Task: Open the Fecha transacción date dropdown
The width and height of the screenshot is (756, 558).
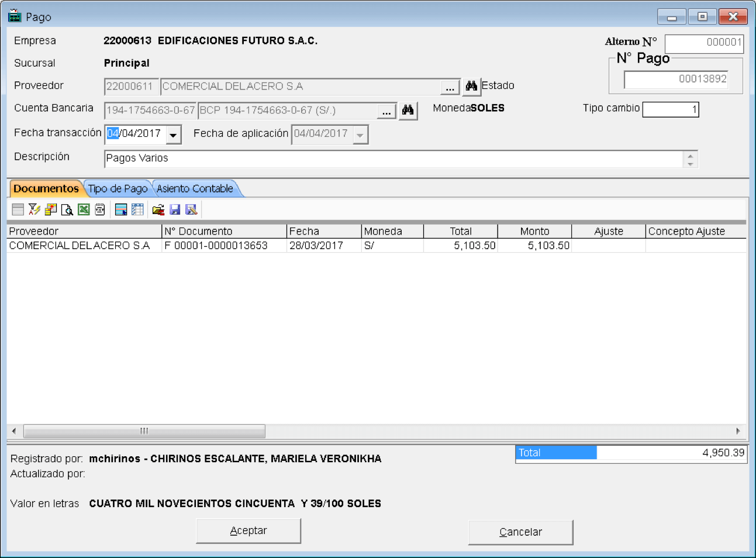Action: point(173,135)
